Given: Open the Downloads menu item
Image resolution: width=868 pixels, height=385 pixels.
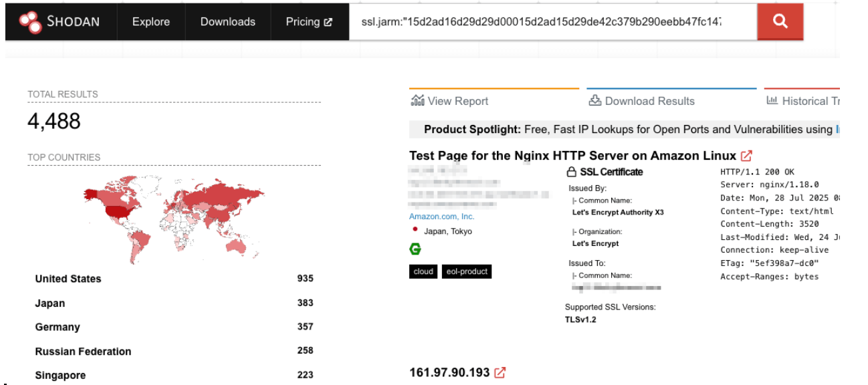Looking at the screenshot, I should [x=228, y=21].
